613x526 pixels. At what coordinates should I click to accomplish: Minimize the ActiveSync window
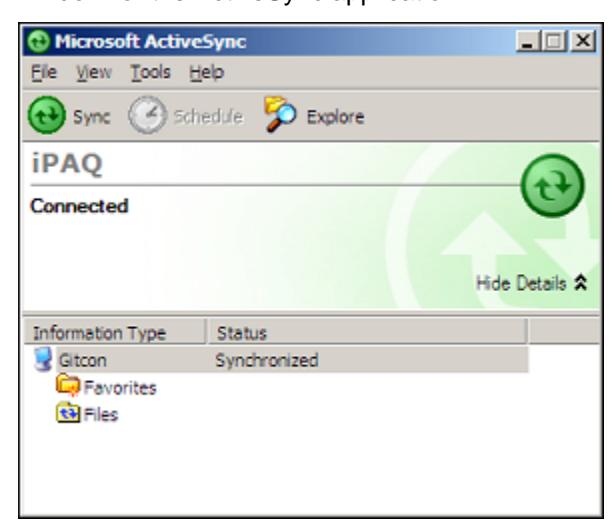click(527, 41)
